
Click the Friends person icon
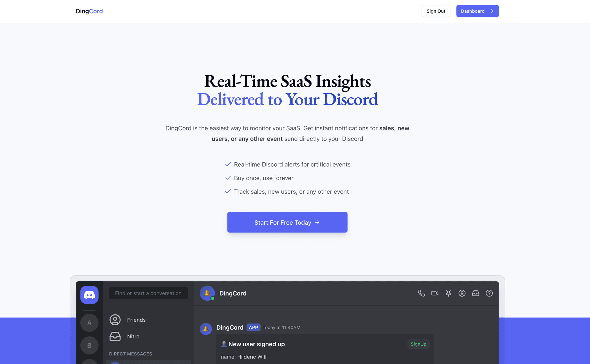(115, 320)
